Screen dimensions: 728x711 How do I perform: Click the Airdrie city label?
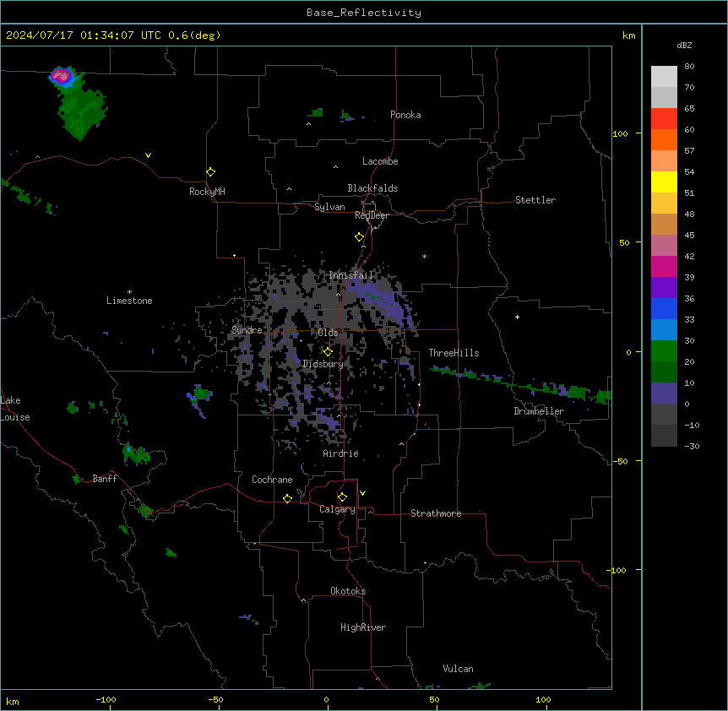[x=341, y=453]
